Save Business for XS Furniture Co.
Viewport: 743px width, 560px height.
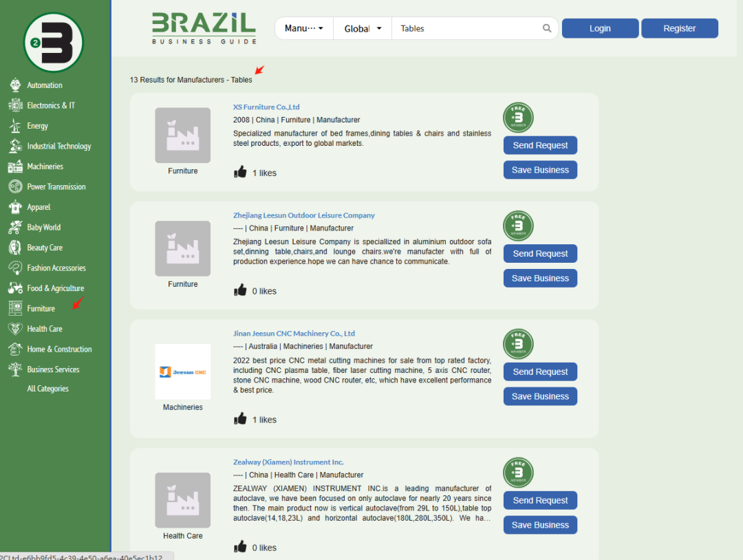(540, 170)
